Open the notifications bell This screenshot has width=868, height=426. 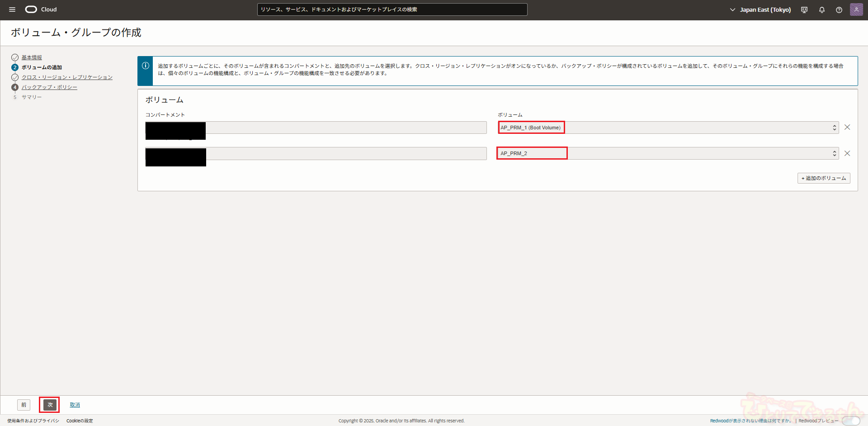[822, 10]
